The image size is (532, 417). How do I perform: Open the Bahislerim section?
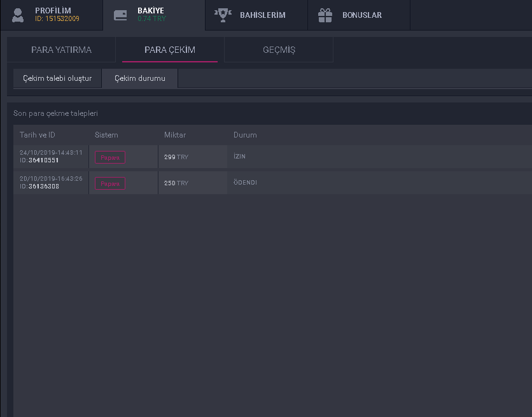tap(262, 15)
